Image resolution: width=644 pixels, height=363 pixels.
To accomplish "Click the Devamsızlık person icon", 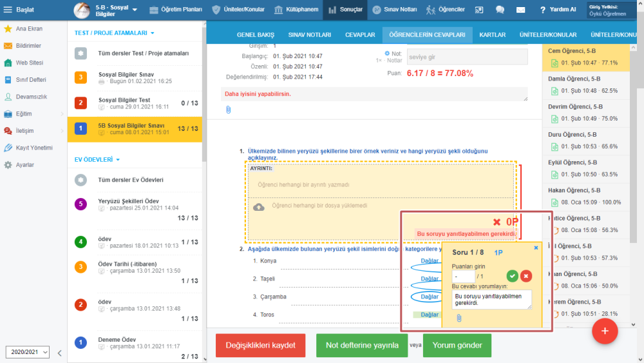I will point(8,97).
